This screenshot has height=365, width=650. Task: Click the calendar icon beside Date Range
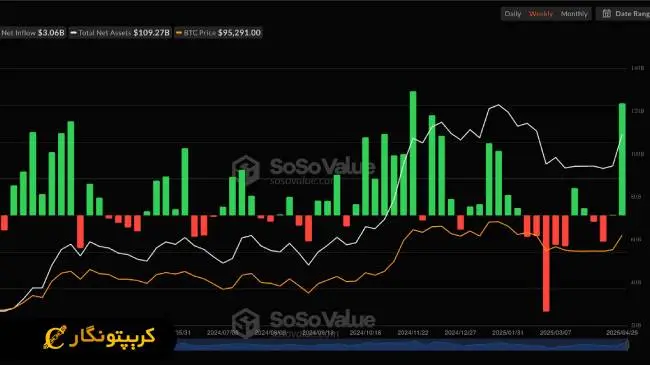pos(606,14)
